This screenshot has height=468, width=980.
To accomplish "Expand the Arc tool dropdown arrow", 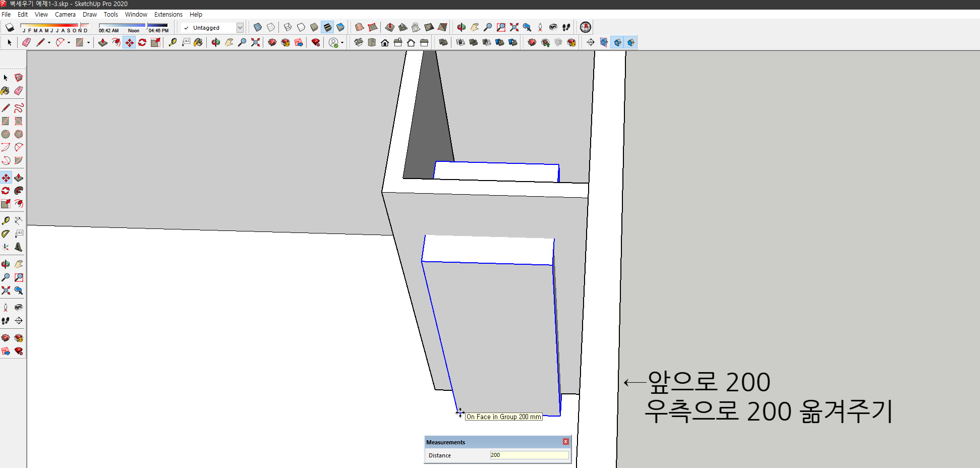I will pyautogui.click(x=69, y=43).
